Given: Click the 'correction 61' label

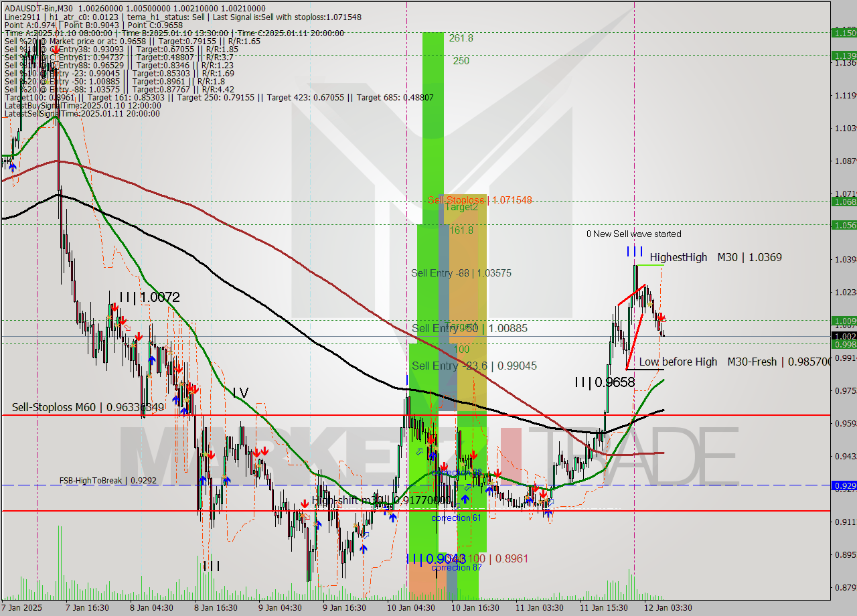Looking at the screenshot, I should pyautogui.click(x=456, y=518).
